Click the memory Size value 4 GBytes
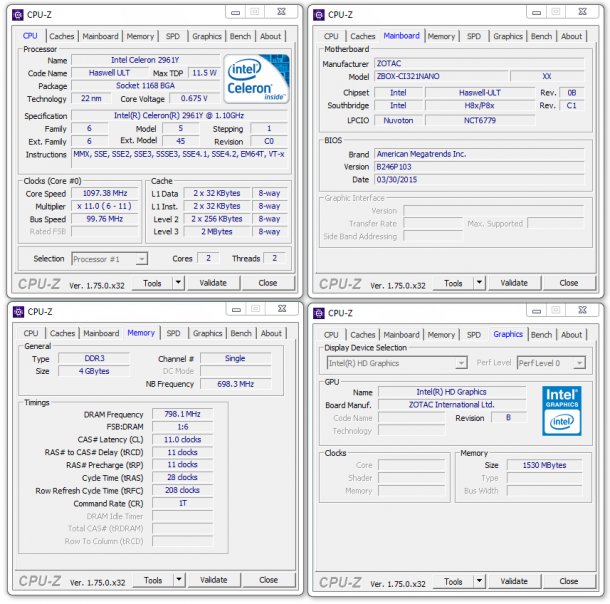Image resolution: width=610 pixels, height=604 pixels. (x=94, y=371)
